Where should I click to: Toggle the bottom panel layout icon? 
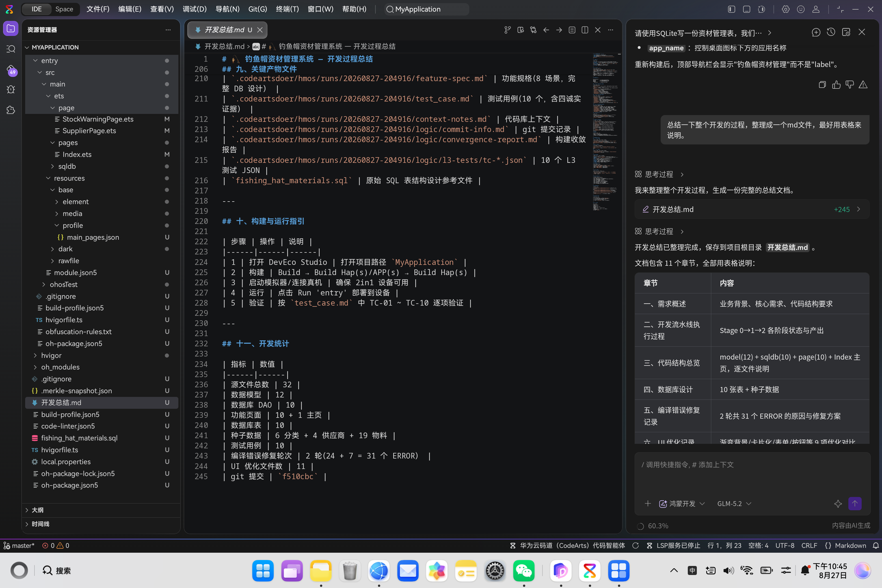point(746,9)
